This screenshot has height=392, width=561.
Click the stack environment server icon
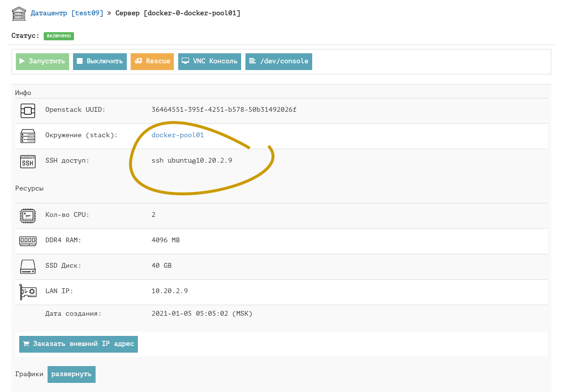click(x=28, y=136)
